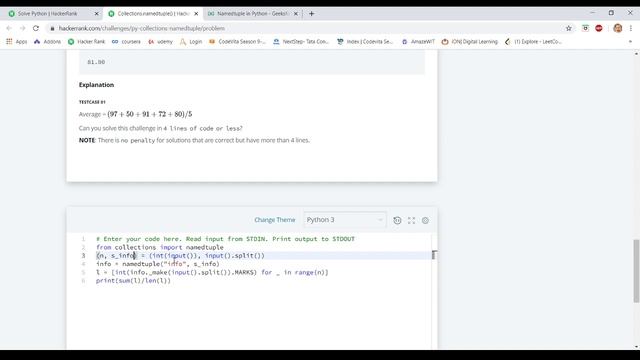The image size is (640, 360).
Task: Click line 4 namedtuple assignment
Action: (x=158, y=264)
